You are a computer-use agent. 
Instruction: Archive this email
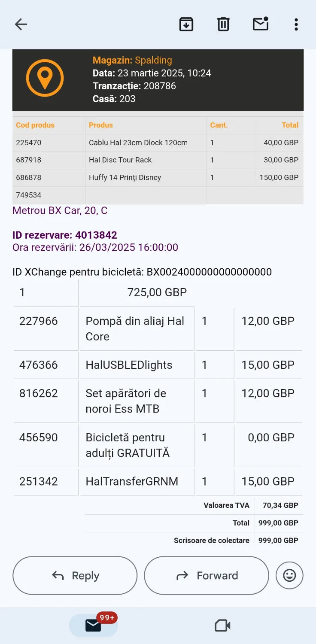[x=186, y=24]
